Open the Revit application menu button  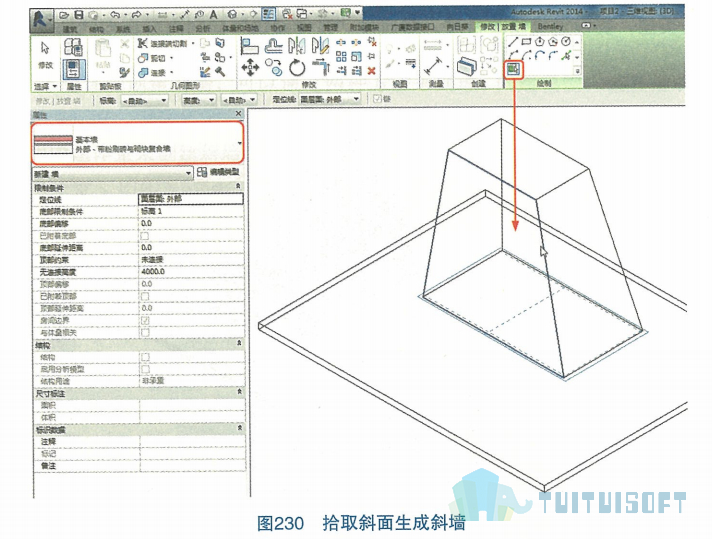41,20
